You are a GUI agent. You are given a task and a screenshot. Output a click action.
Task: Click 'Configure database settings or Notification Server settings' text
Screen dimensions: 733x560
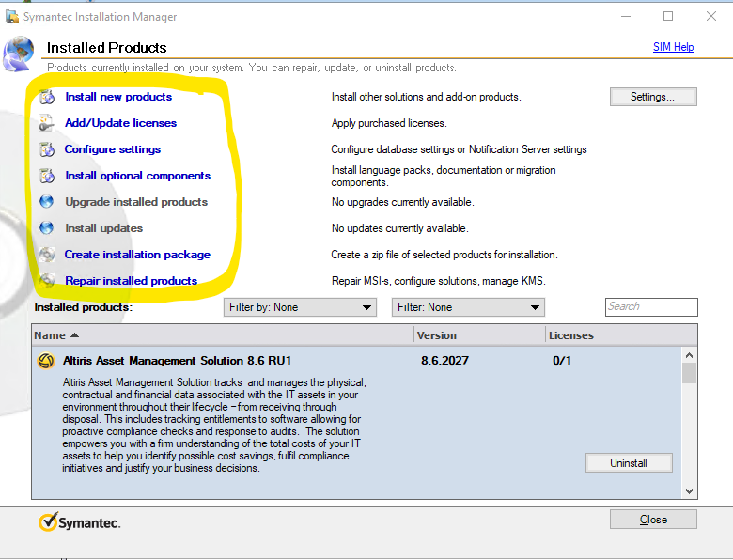[x=459, y=149]
